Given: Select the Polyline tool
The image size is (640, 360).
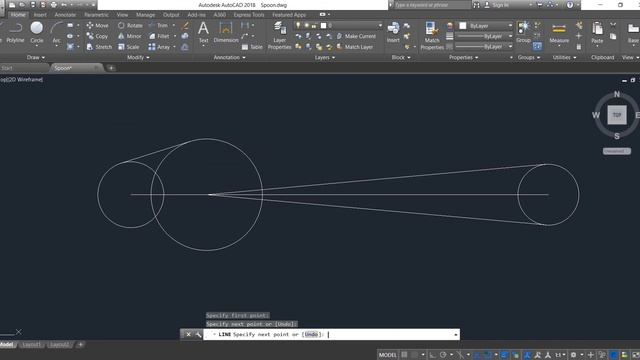Looking at the screenshot, I should coord(15,32).
